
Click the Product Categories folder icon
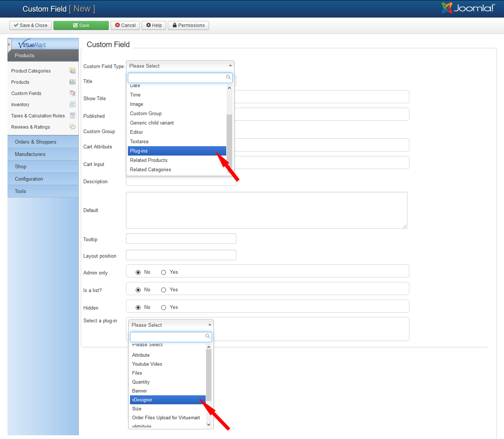click(73, 71)
